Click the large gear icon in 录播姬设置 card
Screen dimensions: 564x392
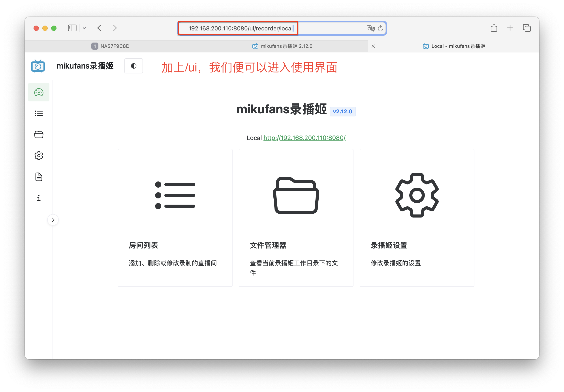point(417,195)
